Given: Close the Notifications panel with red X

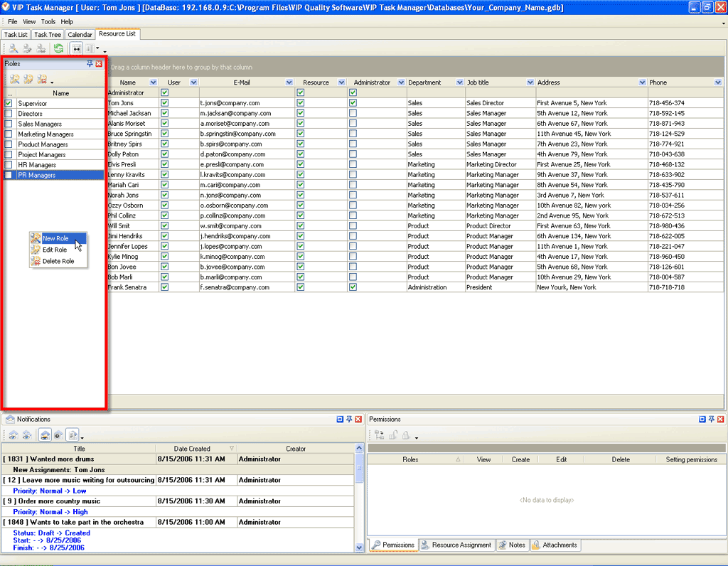Looking at the screenshot, I should 359,420.
